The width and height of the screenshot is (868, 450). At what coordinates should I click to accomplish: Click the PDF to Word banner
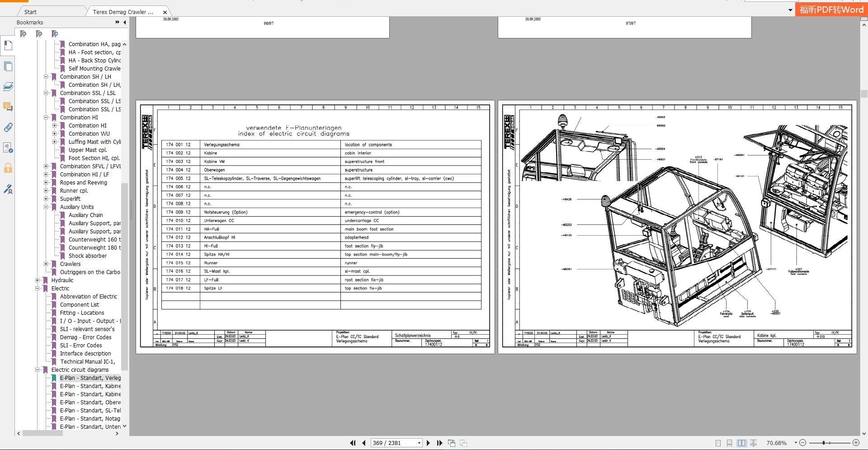[831, 9]
